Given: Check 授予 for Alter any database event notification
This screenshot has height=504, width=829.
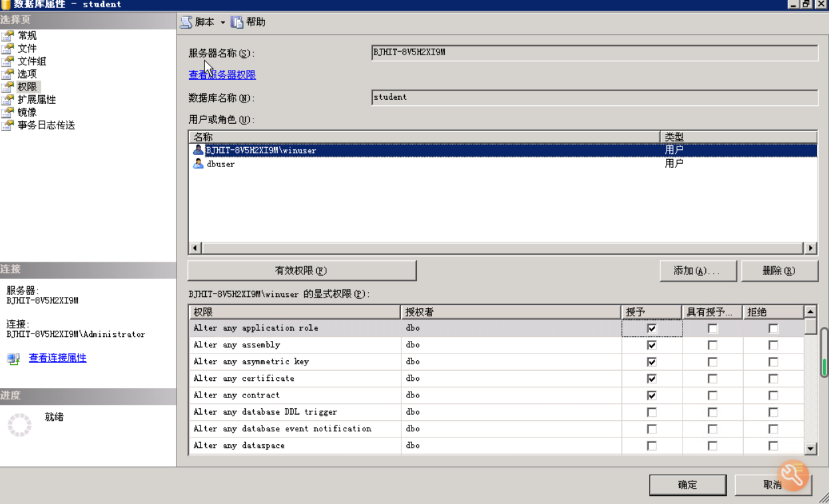Looking at the screenshot, I should coord(652,429).
